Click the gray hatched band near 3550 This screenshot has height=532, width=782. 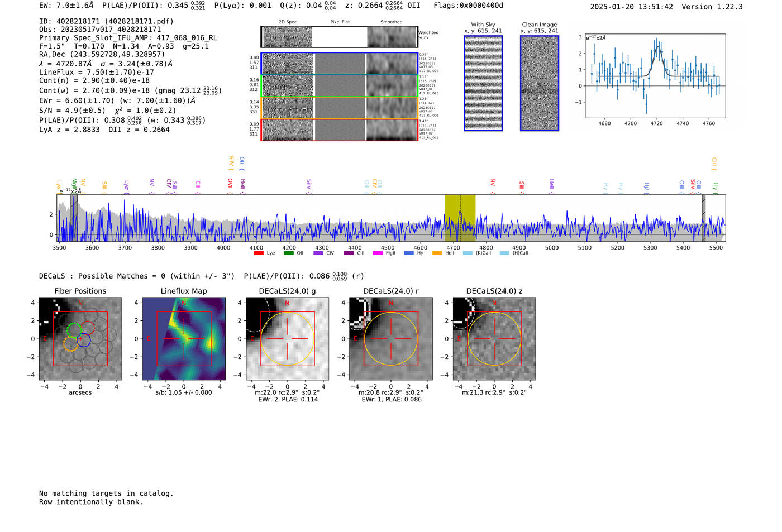click(74, 218)
